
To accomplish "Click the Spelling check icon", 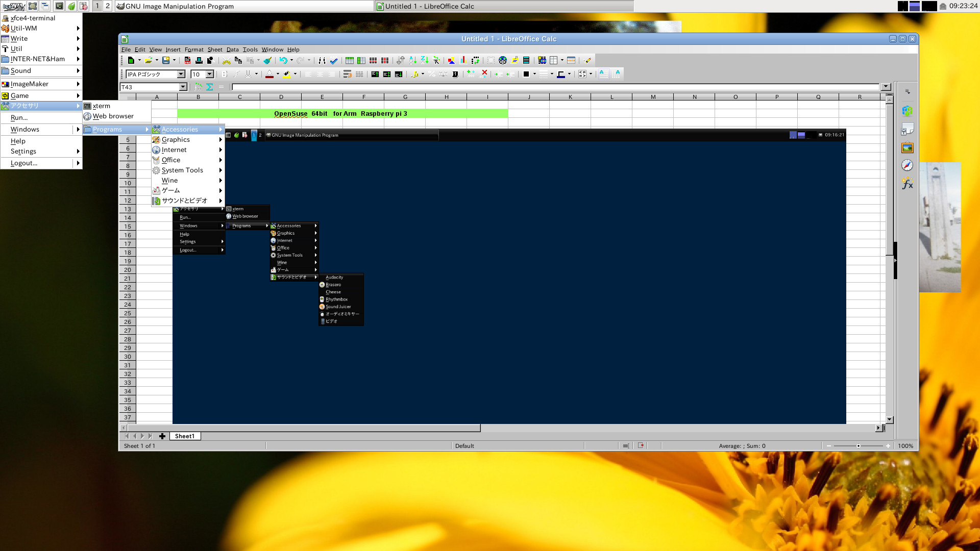I will [x=334, y=60].
